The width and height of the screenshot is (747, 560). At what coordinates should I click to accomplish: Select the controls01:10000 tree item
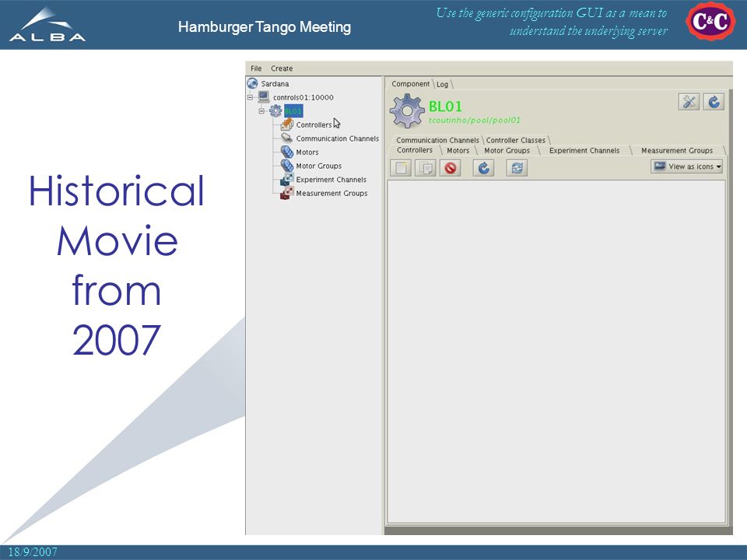[x=303, y=97]
